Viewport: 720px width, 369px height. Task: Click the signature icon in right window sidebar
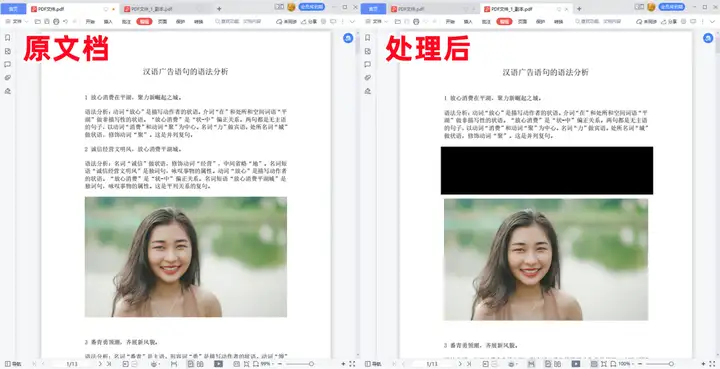pyautogui.click(x=367, y=91)
